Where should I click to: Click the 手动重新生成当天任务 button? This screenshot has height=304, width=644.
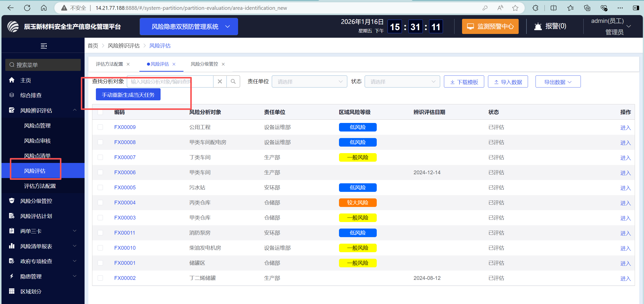pos(128,95)
